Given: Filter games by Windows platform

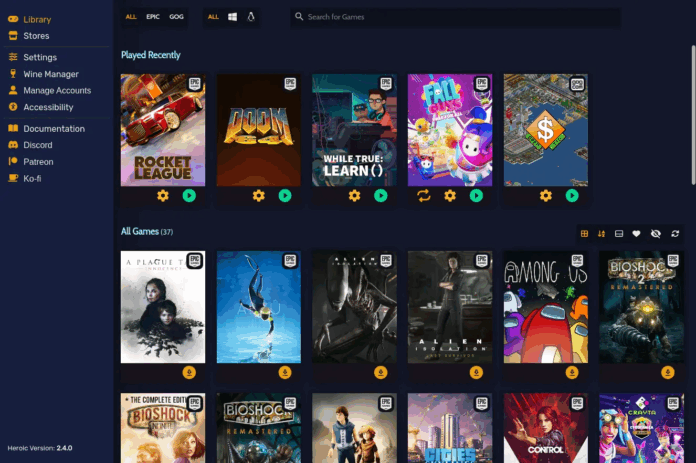Looking at the screenshot, I should [x=233, y=17].
